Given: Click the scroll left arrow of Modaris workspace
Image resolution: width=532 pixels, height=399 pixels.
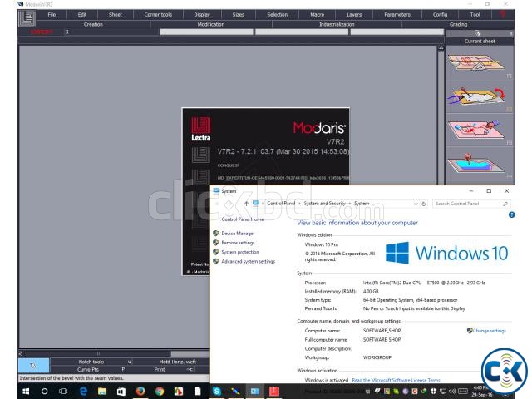Looking at the screenshot, I should 21,354.
